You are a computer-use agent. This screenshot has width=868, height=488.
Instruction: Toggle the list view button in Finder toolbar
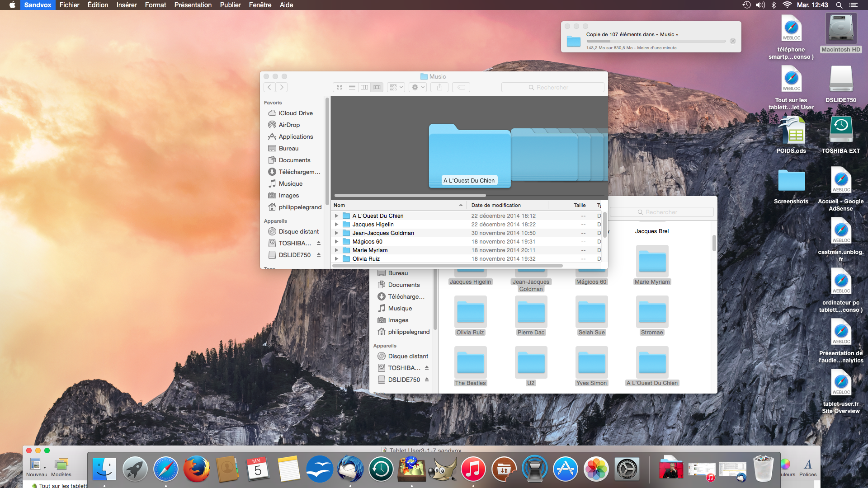click(352, 87)
